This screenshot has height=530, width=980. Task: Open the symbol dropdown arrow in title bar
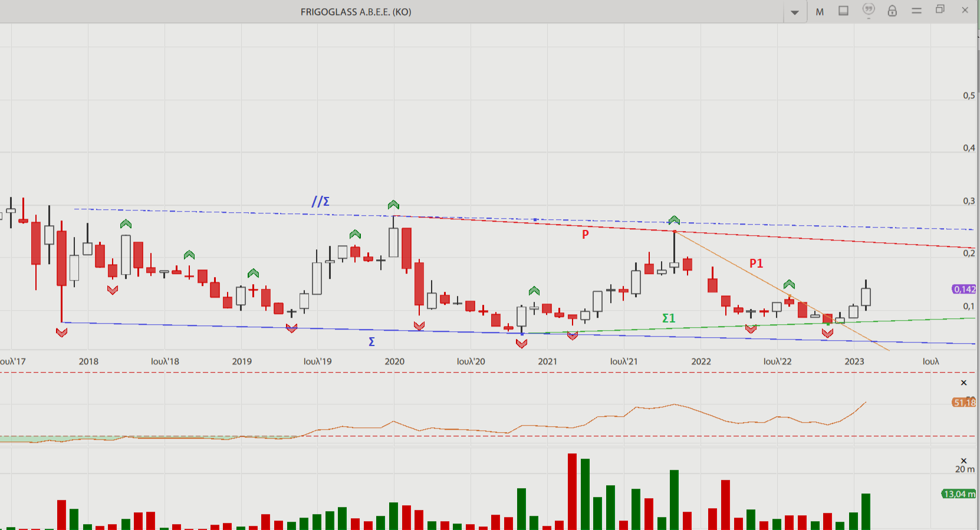795,12
